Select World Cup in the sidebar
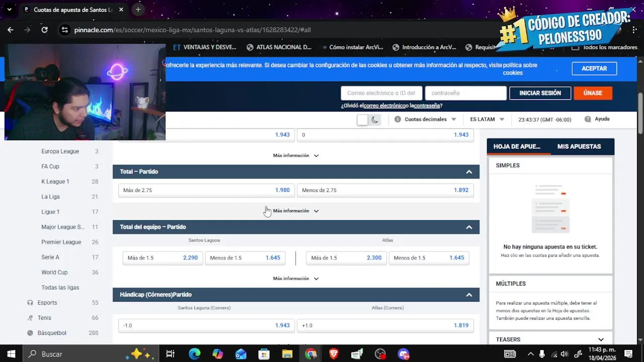The image size is (644, 362). [x=54, y=272]
